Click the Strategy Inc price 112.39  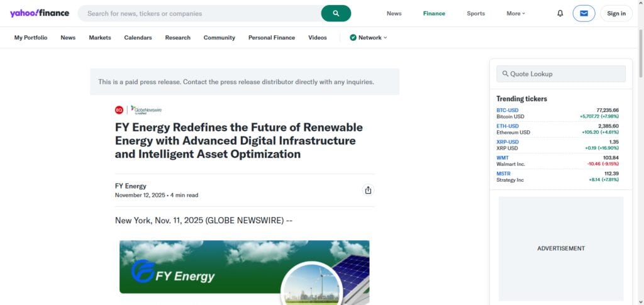click(x=611, y=174)
